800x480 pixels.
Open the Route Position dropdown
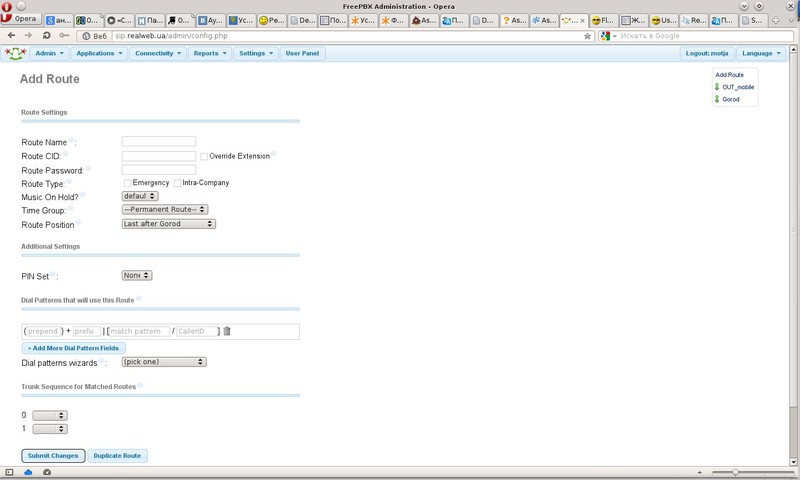point(168,224)
